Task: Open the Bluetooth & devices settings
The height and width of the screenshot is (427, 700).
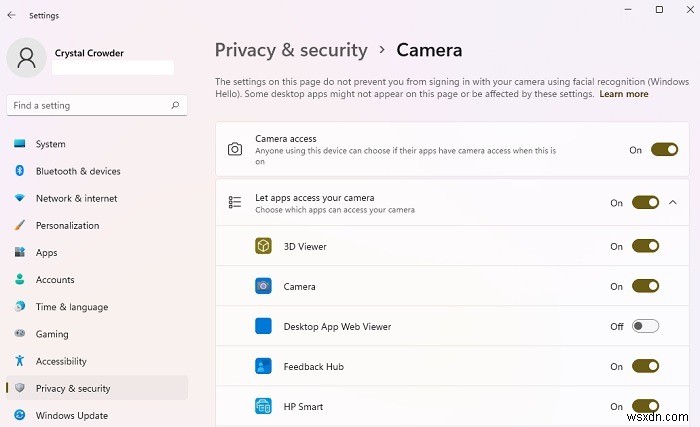Action: 78,171
